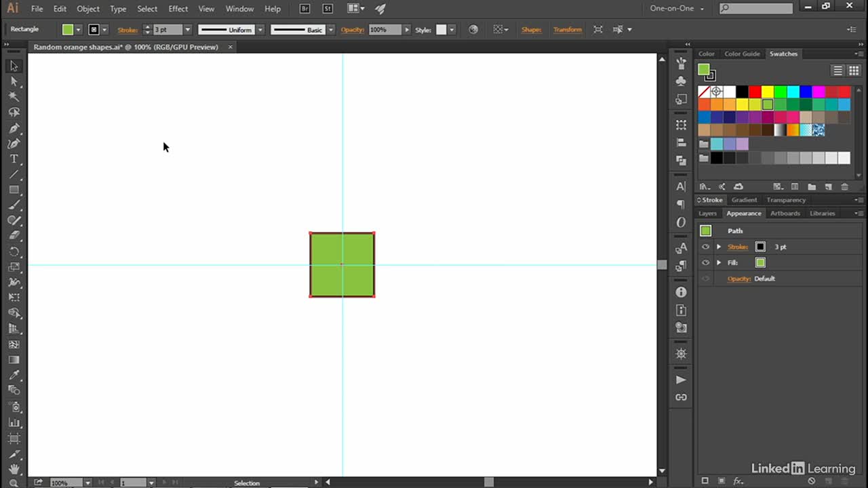This screenshot has height=488, width=868.
Task: Open the File menu
Action: (37, 9)
